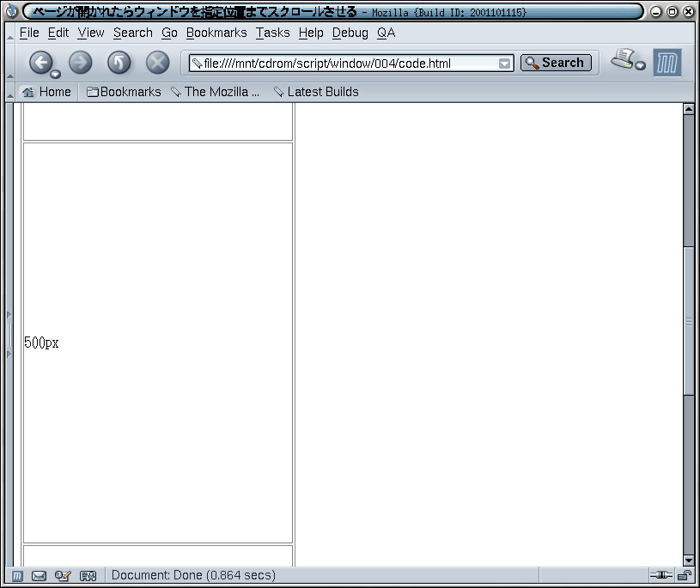Open the Go menu
Viewport: 700px width, 588px height.
point(169,33)
